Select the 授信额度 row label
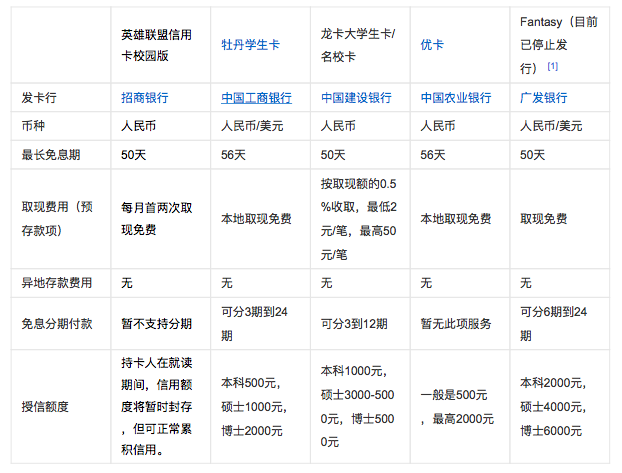The height and width of the screenshot is (473, 622). tap(45, 407)
